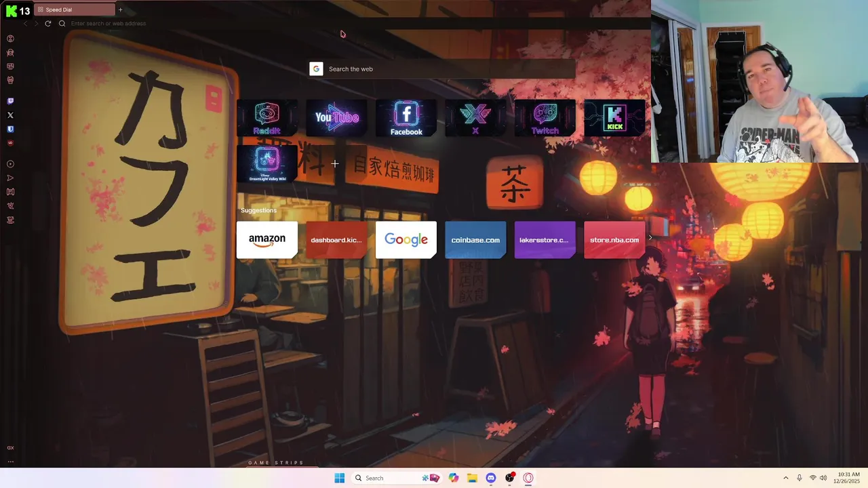Open GX Cleaner in sidebar

[x=10, y=52]
